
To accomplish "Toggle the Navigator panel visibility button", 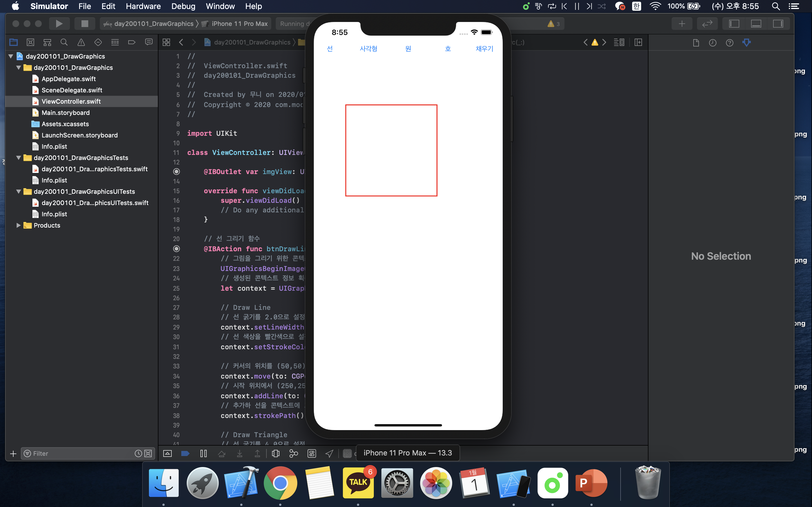I will point(734,23).
